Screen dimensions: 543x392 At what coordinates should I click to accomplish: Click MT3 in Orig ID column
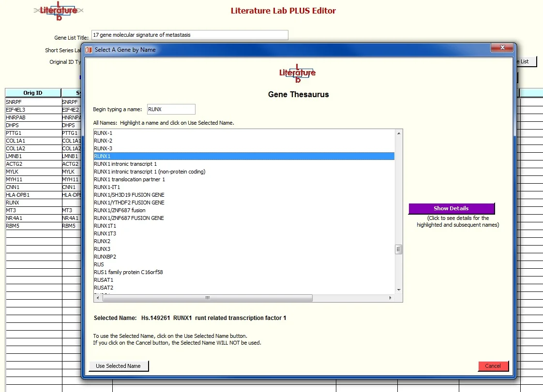33,210
